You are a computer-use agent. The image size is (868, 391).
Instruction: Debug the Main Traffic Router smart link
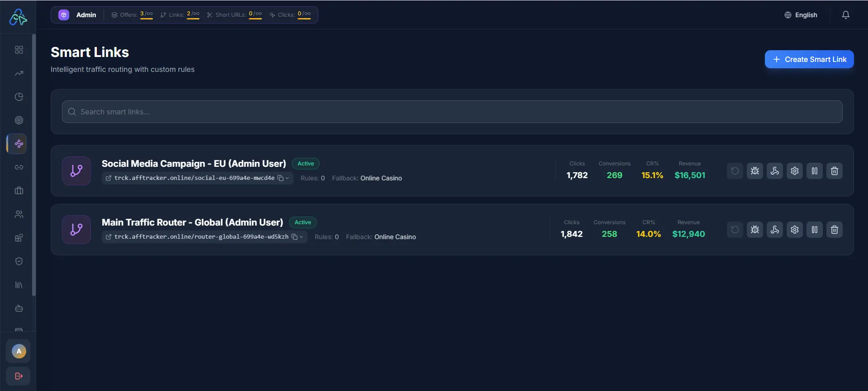pyautogui.click(x=755, y=230)
